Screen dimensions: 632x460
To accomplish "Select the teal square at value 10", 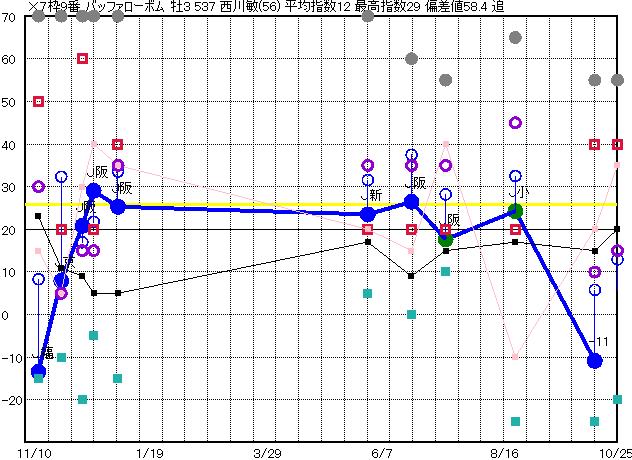I will pos(446,272).
